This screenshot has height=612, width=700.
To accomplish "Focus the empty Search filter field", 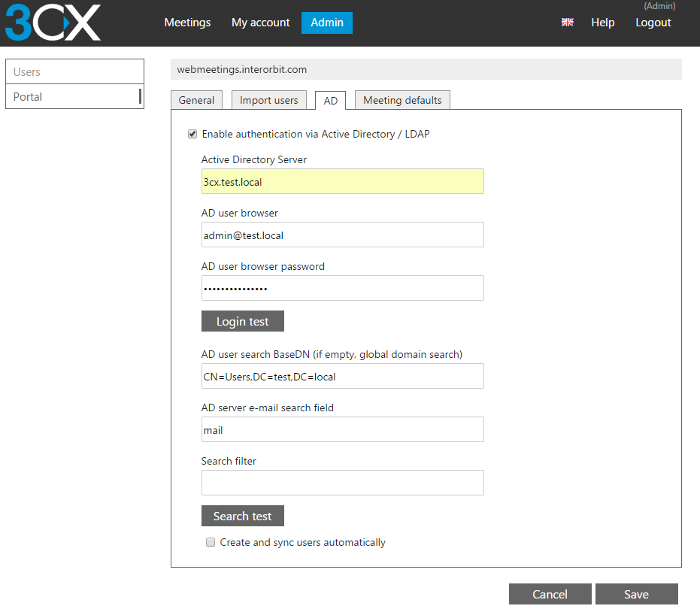I will pos(342,483).
